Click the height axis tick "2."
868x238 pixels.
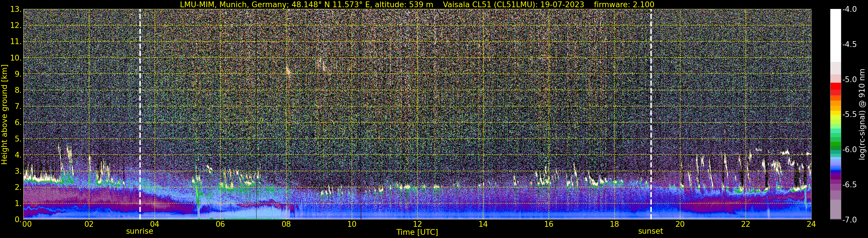pos(18,188)
